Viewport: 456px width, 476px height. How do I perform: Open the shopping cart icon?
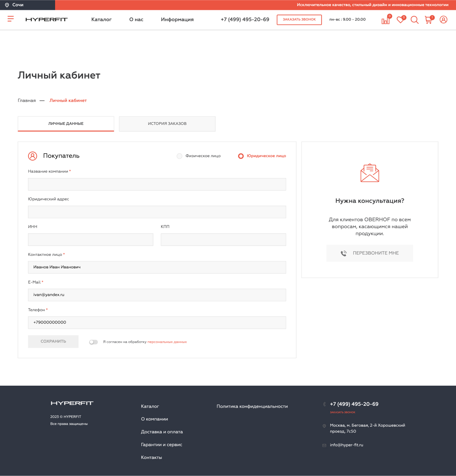point(429,20)
